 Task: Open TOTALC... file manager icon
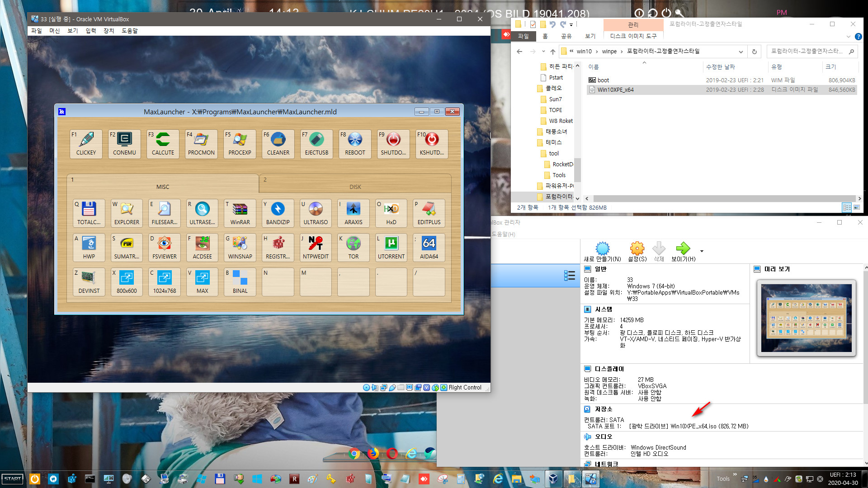(89, 213)
